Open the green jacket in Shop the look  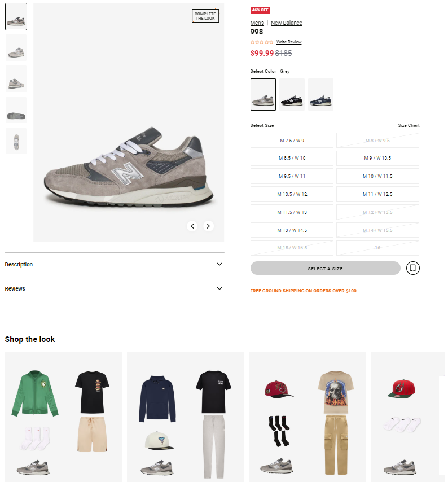(x=35, y=393)
